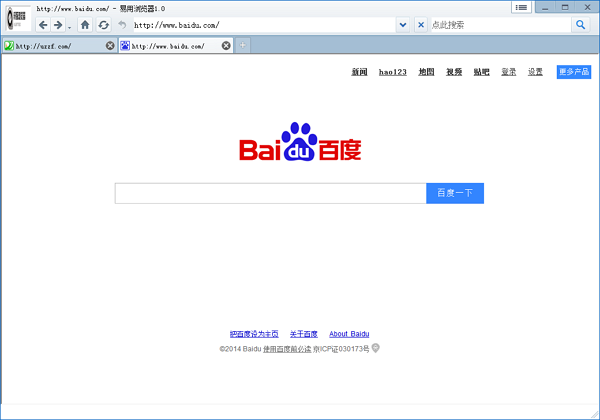
Task: Open the 设置 settings link
Action: (535, 72)
